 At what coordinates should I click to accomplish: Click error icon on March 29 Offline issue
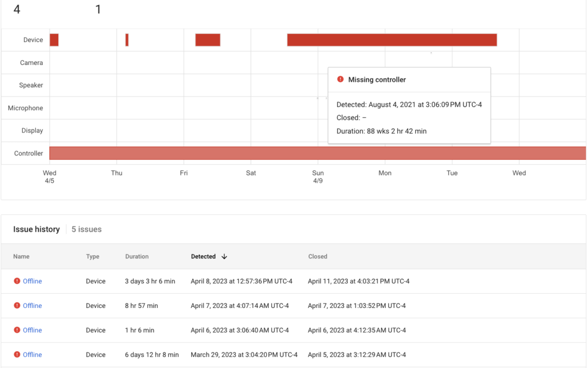(x=17, y=354)
